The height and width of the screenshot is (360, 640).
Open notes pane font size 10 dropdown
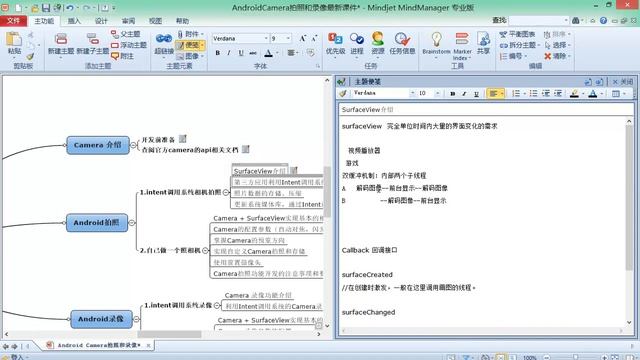(437, 93)
